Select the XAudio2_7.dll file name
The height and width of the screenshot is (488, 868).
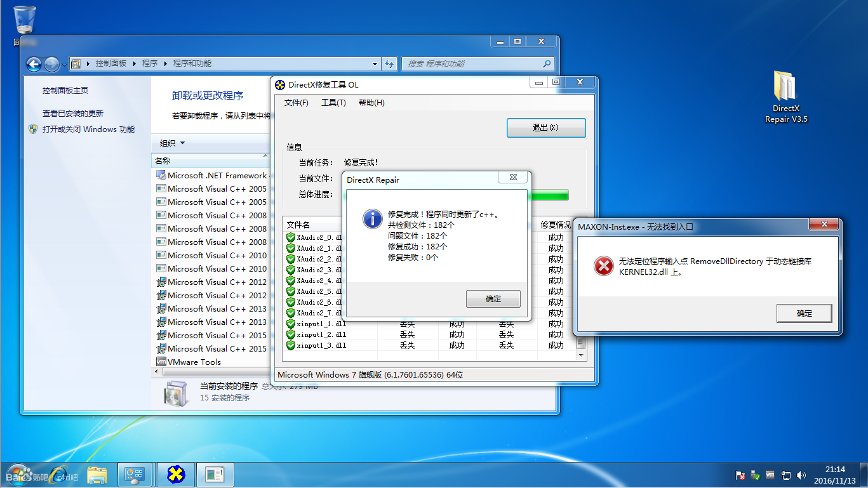pos(319,313)
